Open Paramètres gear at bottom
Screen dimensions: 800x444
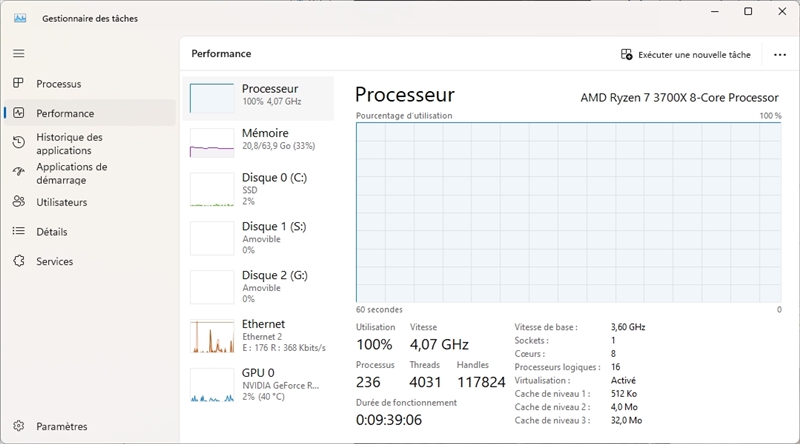(18, 426)
